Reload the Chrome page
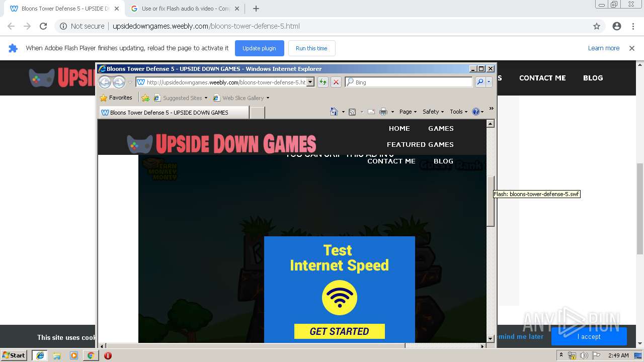 (x=43, y=26)
